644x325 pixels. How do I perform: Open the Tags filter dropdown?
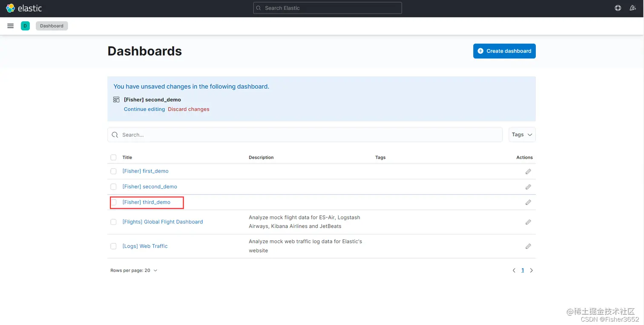pos(522,135)
